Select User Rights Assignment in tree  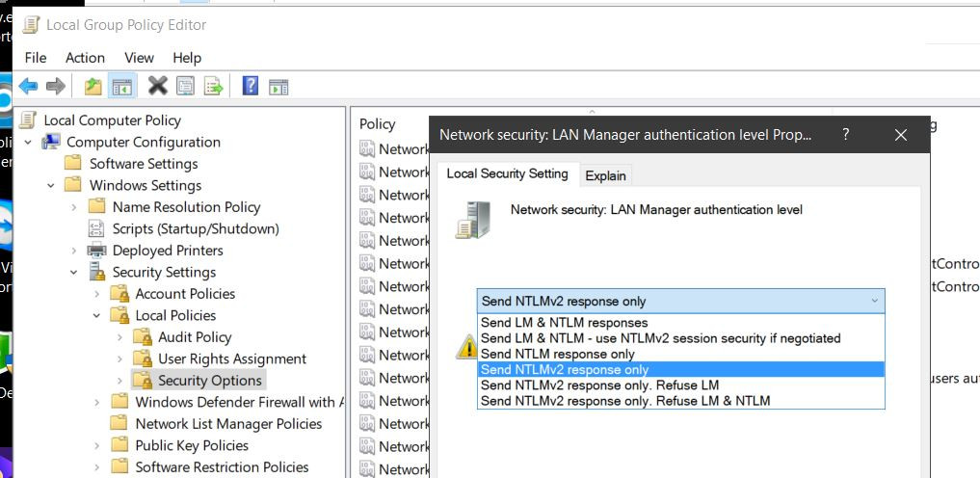pos(231,358)
